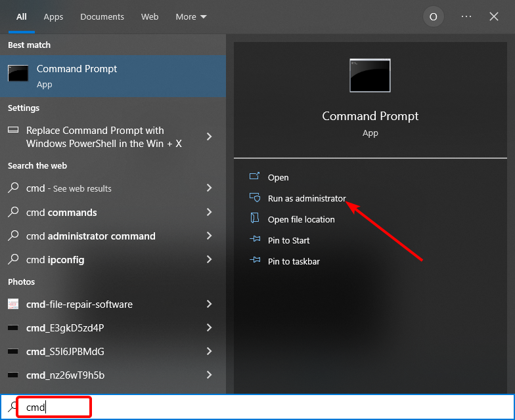515x420 pixels.
Task: Expand the cmd_E3gkD5zd4P chevron
Action: click(209, 327)
